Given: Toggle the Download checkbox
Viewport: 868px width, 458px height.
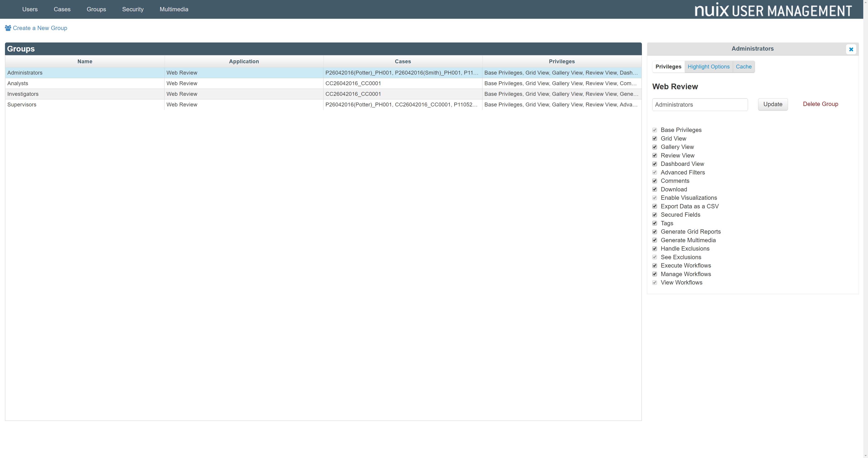Looking at the screenshot, I should coord(654,189).
